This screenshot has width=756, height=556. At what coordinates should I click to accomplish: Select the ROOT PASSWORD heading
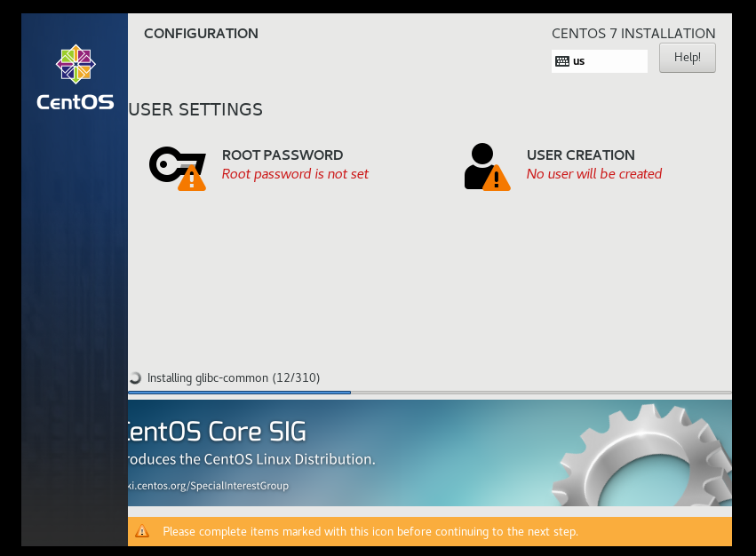(283, 155)
